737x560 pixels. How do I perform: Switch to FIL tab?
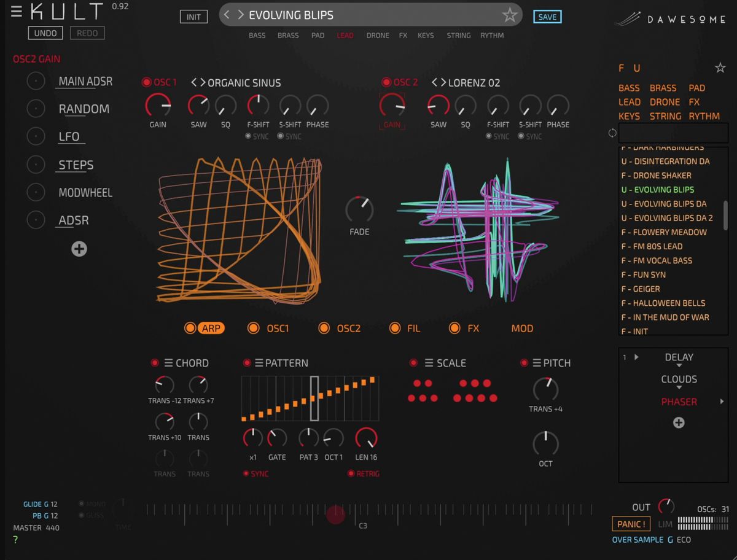click(414, 329)
